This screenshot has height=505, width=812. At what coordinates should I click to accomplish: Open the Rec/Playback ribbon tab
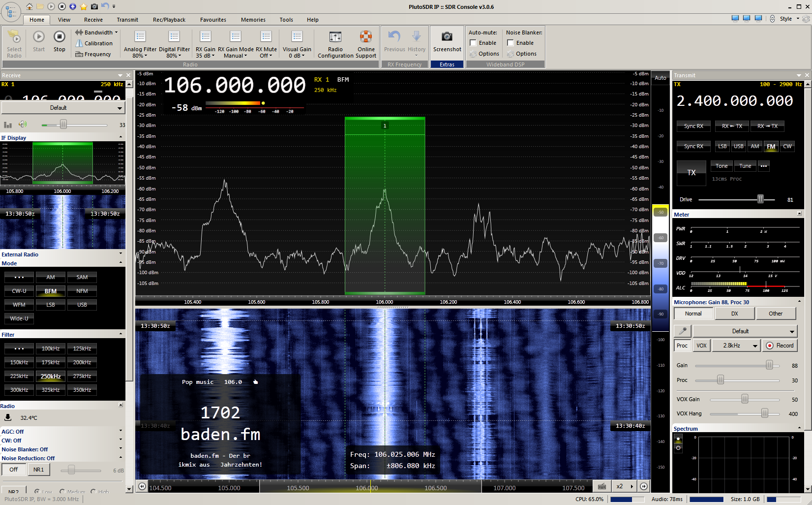click(169, 20)
